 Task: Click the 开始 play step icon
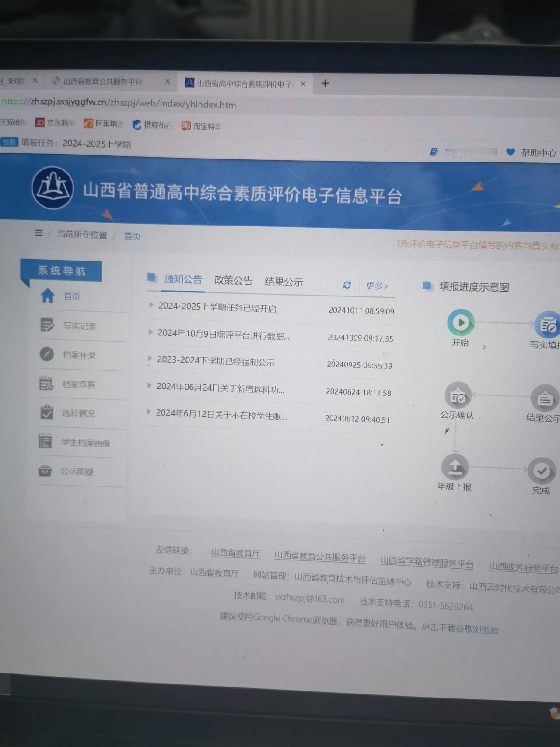tap(461, 323)
